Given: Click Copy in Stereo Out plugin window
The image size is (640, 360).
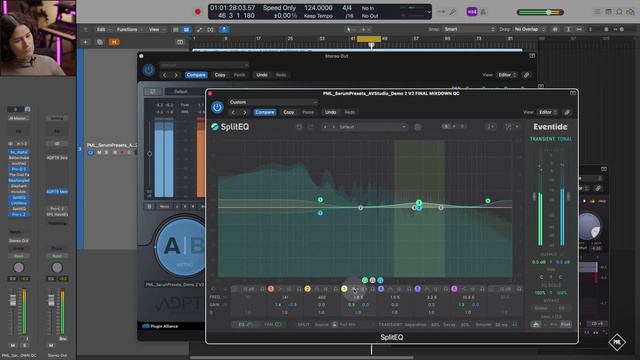Looking at the screenshot, I should [220, 75].
